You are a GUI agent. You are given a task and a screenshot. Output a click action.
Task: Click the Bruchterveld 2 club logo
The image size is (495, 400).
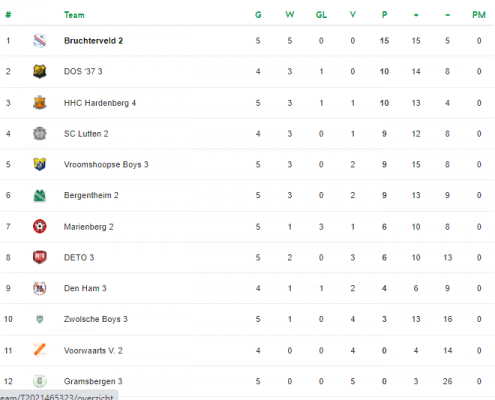coord(40,41)
